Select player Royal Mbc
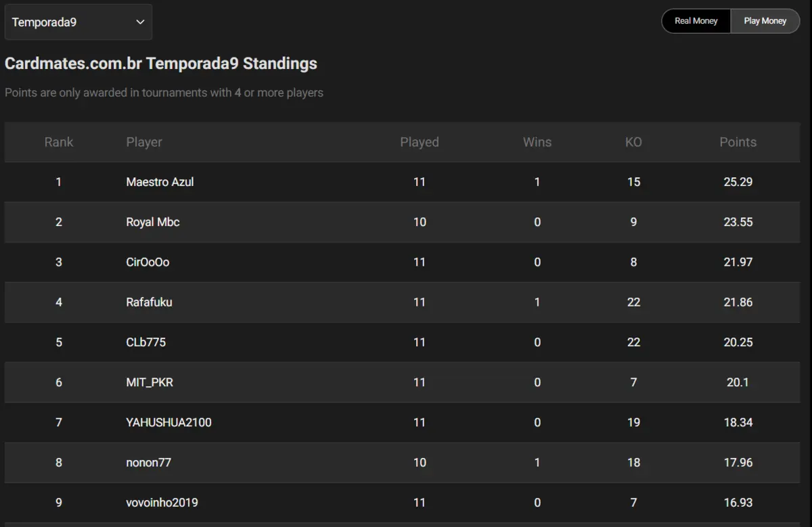 point(153,222)
